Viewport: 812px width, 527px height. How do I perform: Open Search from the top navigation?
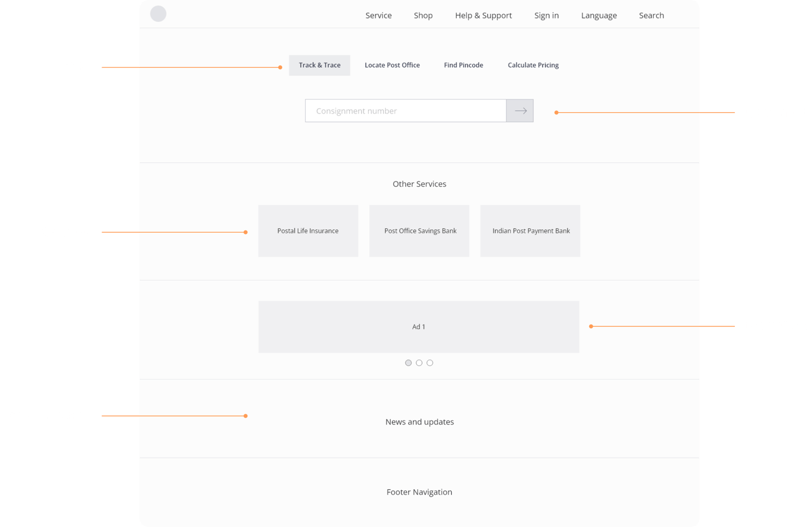point(651,15)
